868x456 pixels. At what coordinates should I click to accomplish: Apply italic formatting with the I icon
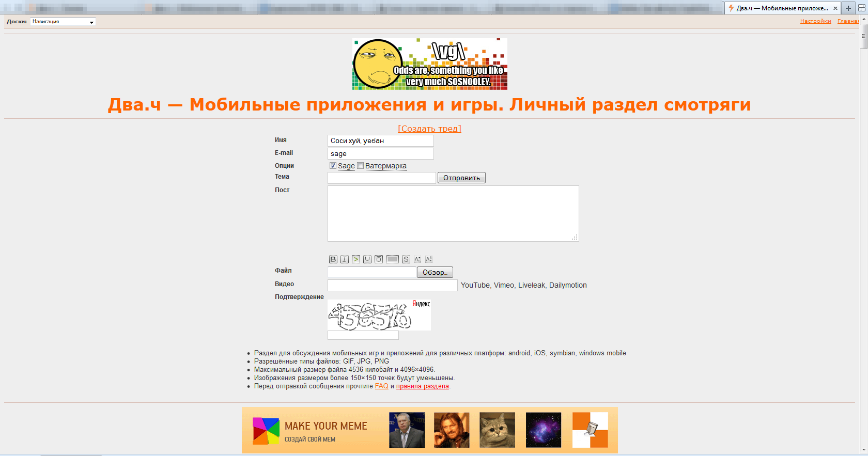345,259
